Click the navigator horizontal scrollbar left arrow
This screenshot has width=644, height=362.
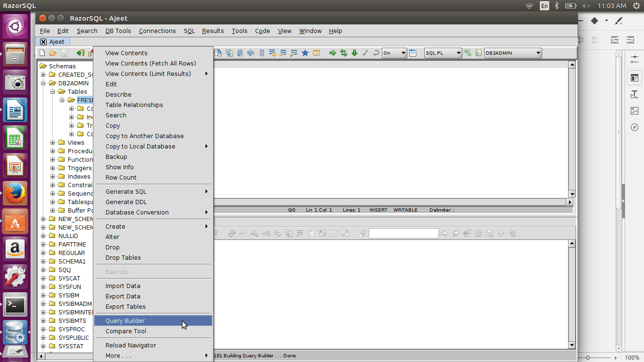coord(41,356)
